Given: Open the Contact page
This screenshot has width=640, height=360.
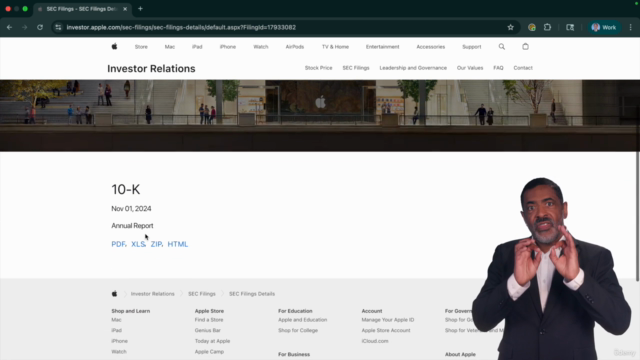Looking at the screenshot, I should (x=523, y=68).
